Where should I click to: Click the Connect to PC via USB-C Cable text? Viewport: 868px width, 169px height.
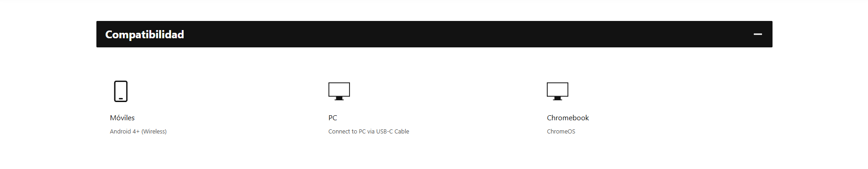click(369, 131)
